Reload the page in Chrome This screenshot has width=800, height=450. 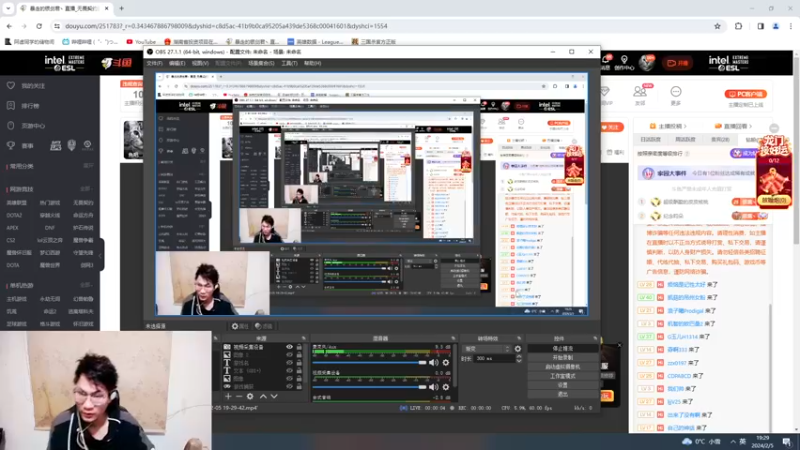click(39, 26)
